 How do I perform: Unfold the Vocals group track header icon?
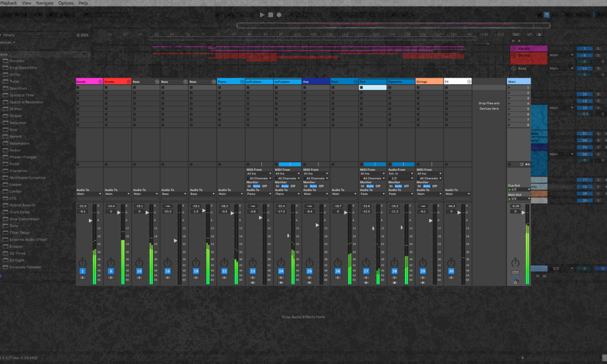click(100, 81)
